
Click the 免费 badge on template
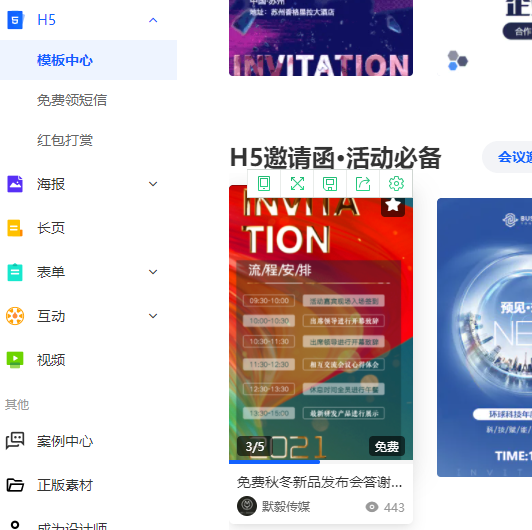pyautogui.click(x=387, y=447)
